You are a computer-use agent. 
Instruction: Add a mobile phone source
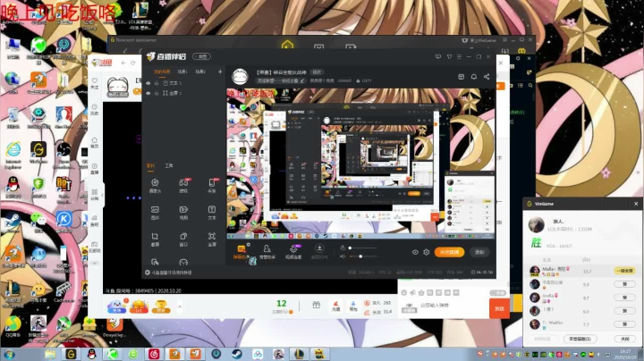pyautogui.click(x=212, y=186)
